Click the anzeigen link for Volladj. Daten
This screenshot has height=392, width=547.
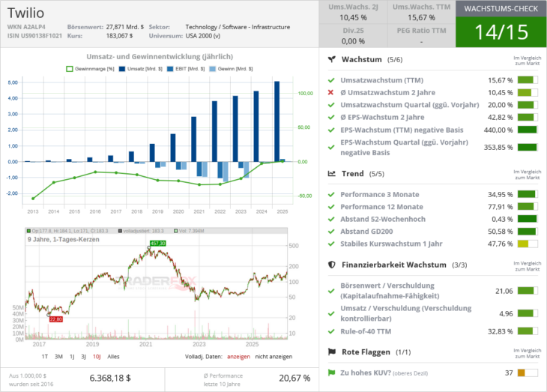coord(238,356)
